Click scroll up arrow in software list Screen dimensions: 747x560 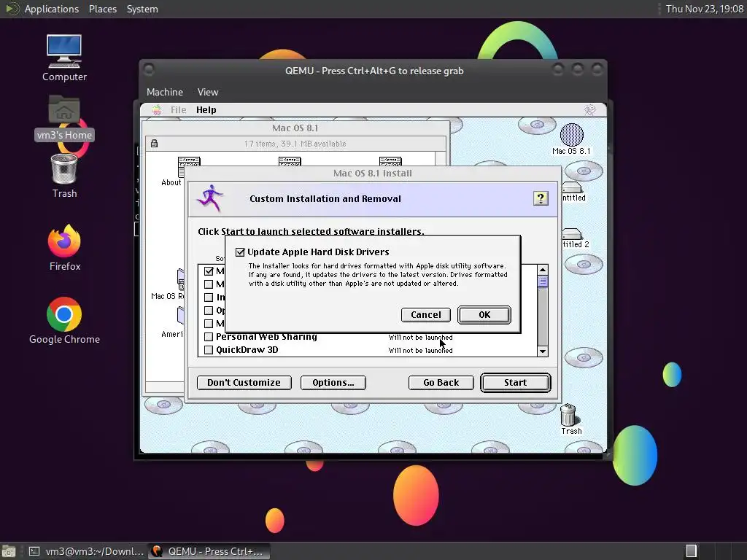(543, 270)
